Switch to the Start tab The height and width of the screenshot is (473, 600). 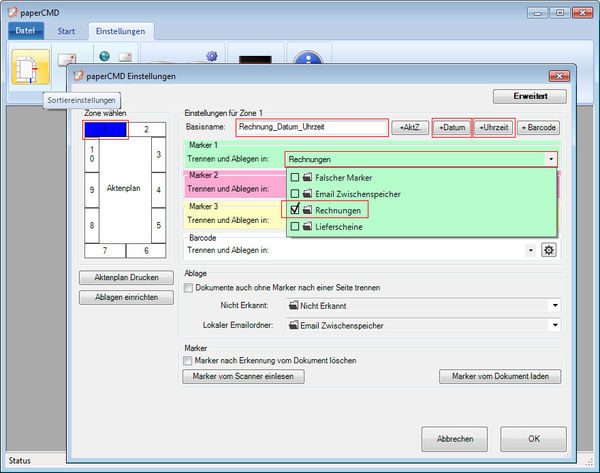click(x=66, y=31)
